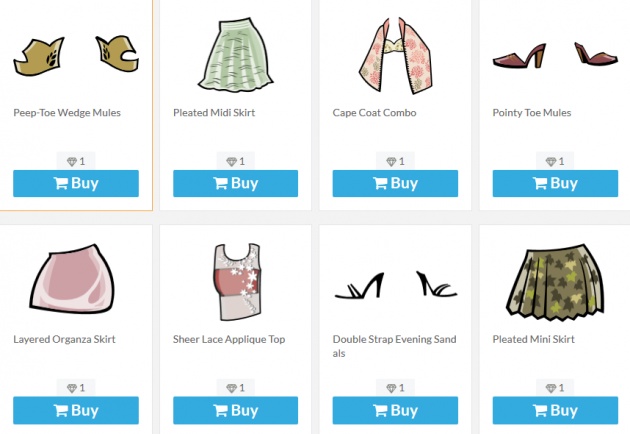Click the green Pleated Midi Skirt image
Screen dimensions: 630x434
click(235, 55)
